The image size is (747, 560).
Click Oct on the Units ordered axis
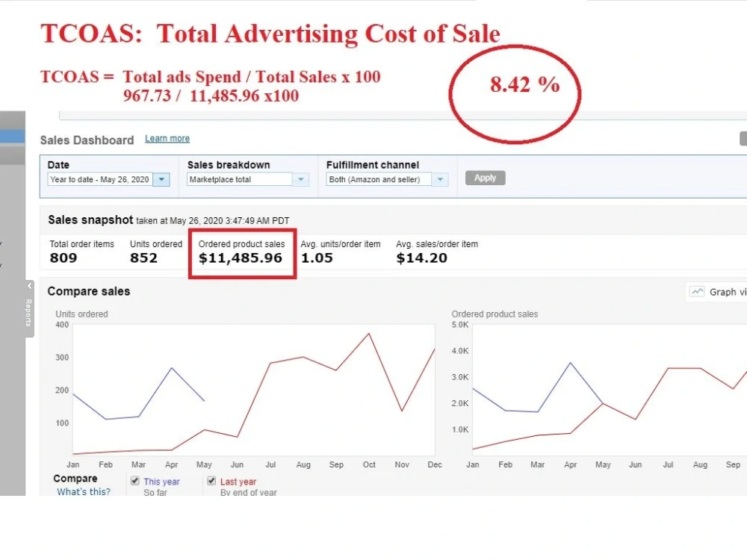[369, 464]
